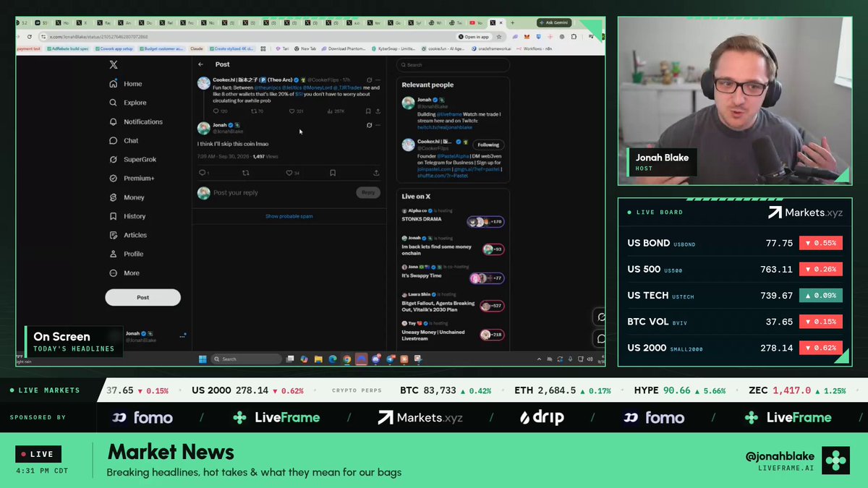Open Notifications in X sidebar

[136, 121]
